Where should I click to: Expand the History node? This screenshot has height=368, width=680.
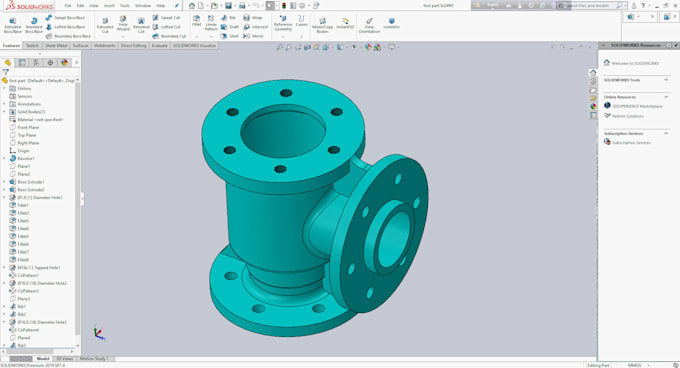(4, 88)
